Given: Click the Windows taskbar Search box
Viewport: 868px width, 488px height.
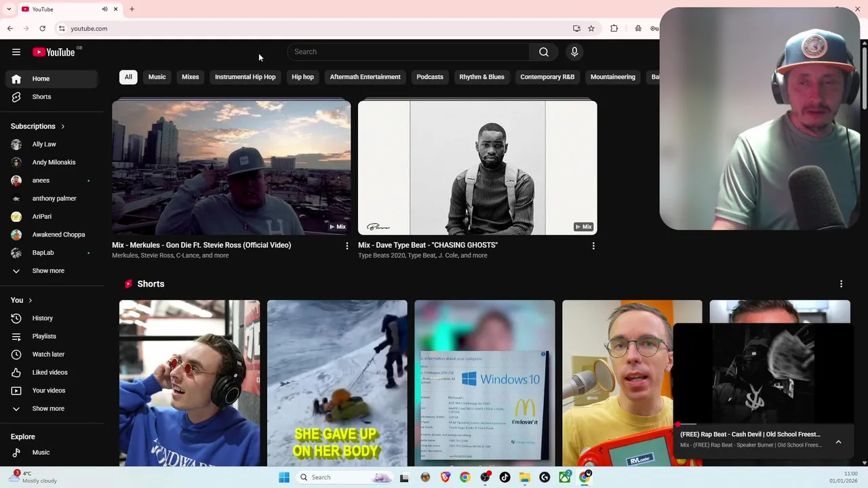Looking at the screenshot, I should pos(344,477).
